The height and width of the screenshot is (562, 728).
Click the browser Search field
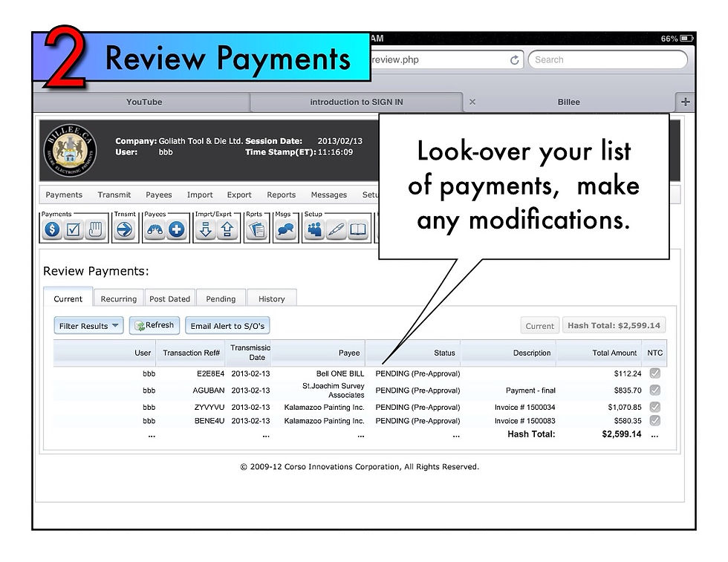[x=608, y=59]
